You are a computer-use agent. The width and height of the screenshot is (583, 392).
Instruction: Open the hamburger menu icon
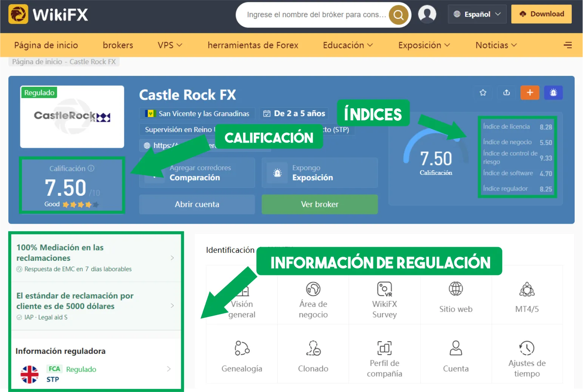(x=568, y=45)
